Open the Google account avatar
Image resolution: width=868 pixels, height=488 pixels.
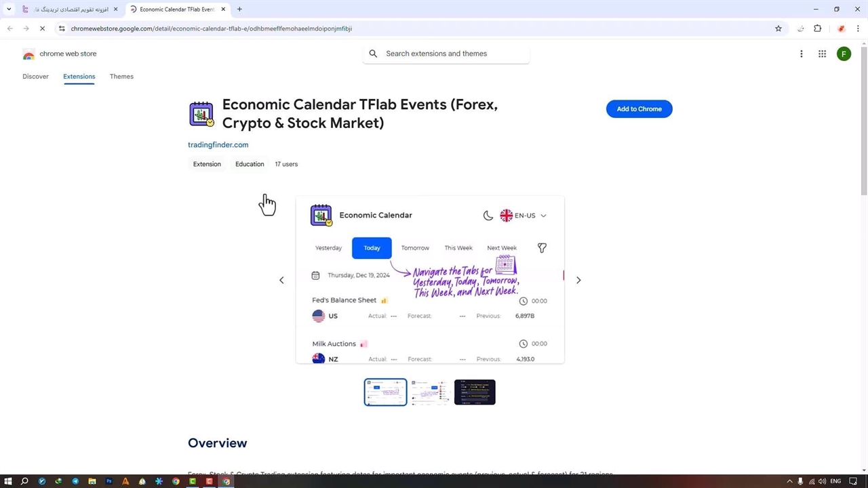[844, 54]
